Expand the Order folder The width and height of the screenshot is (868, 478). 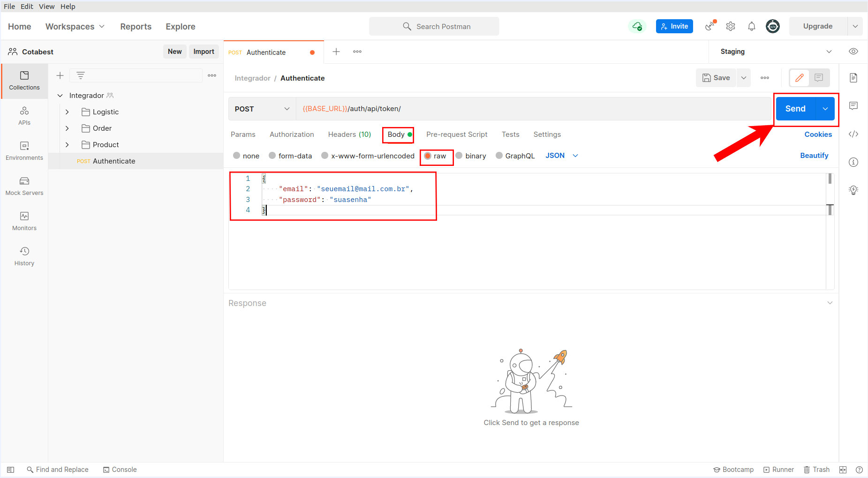click(67, 128)
